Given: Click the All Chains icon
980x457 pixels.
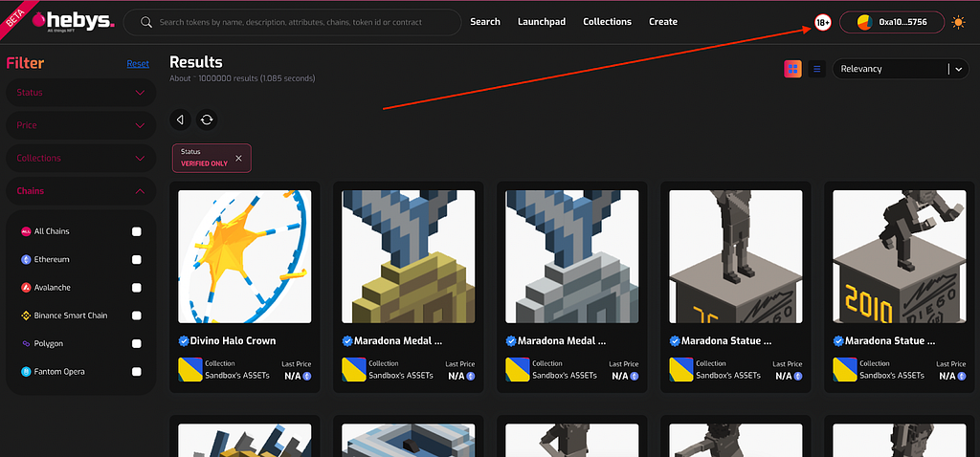Looking at the screenshot, I should [26, 231].
